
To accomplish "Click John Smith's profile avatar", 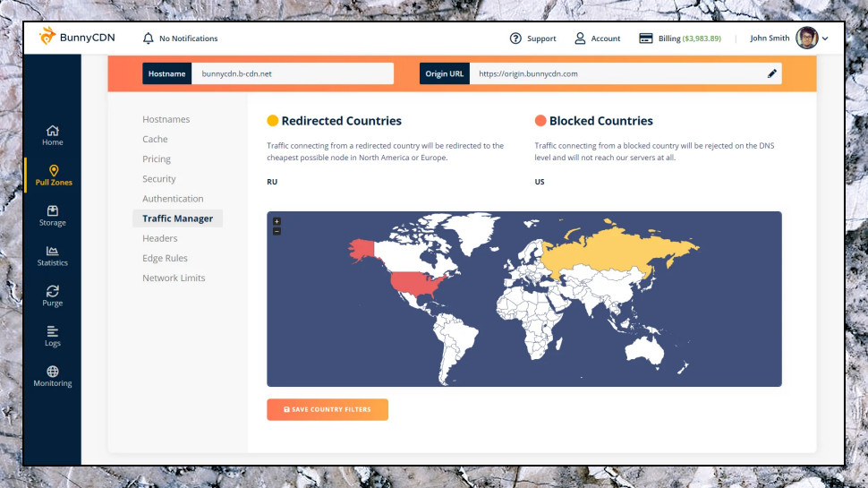I will tap(806, 39).
